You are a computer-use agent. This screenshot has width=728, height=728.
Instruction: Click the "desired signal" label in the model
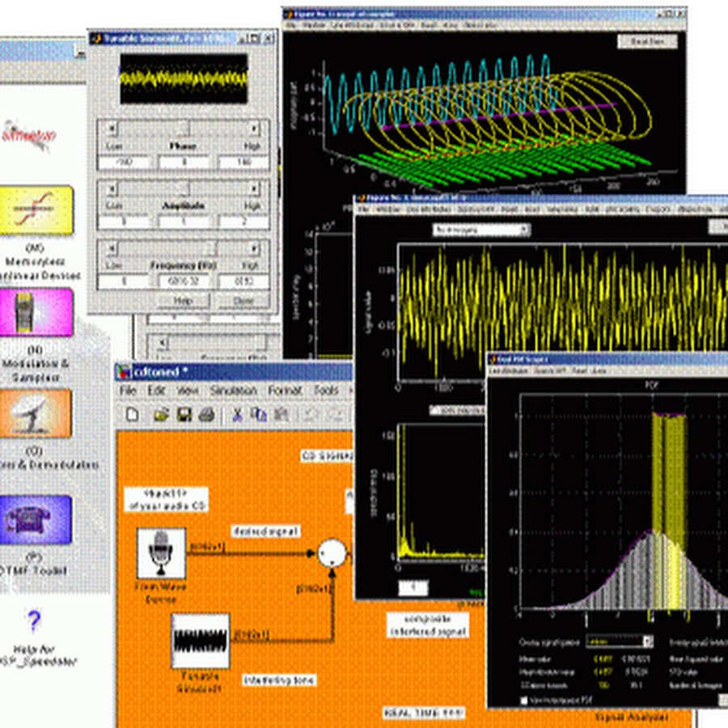click(265, 531)
